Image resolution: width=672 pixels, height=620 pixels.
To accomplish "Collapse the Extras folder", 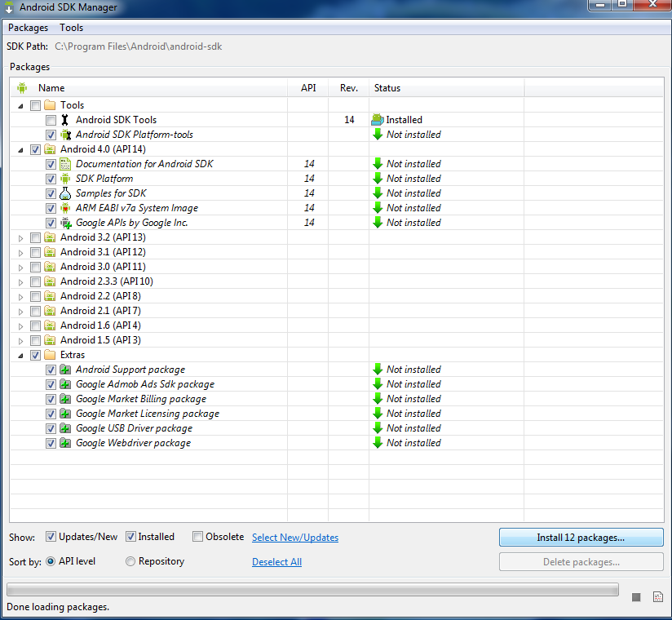I will click(x=20, y=355).
